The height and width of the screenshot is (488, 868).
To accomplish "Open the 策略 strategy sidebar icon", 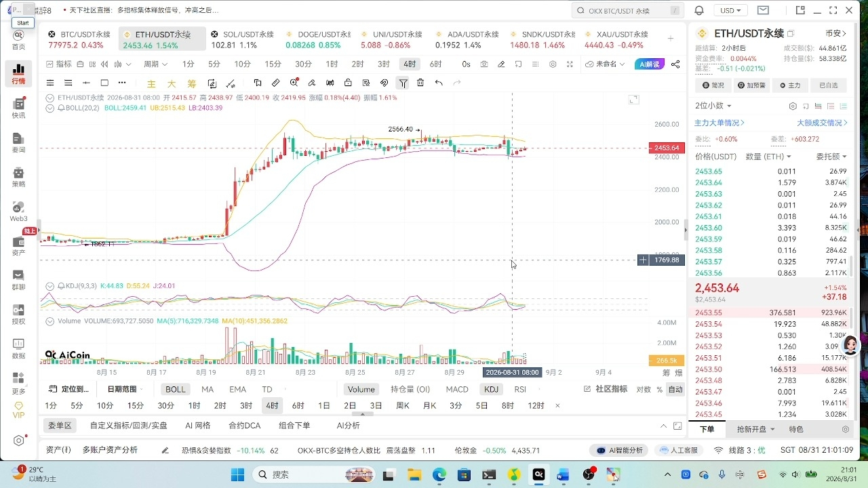I will coord(18,178).
